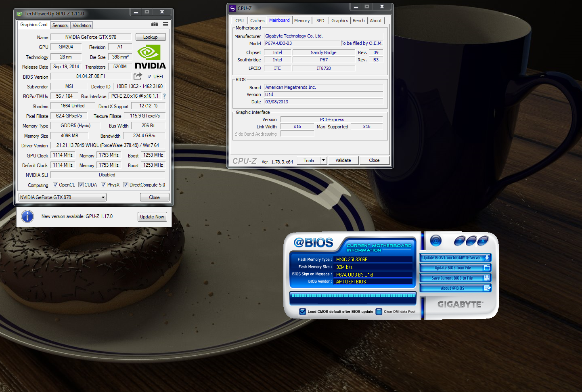
Task: Click the Manufacturer field Gigabyte Technology Co. Ltd.
Action: [324, 36]
